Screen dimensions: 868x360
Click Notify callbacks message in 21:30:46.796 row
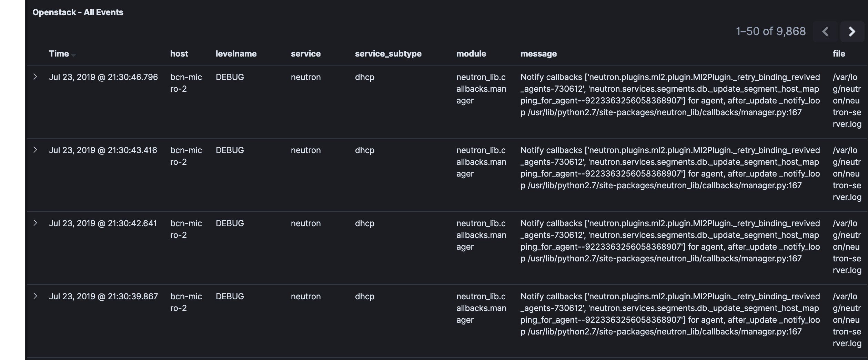pos(670,94)
